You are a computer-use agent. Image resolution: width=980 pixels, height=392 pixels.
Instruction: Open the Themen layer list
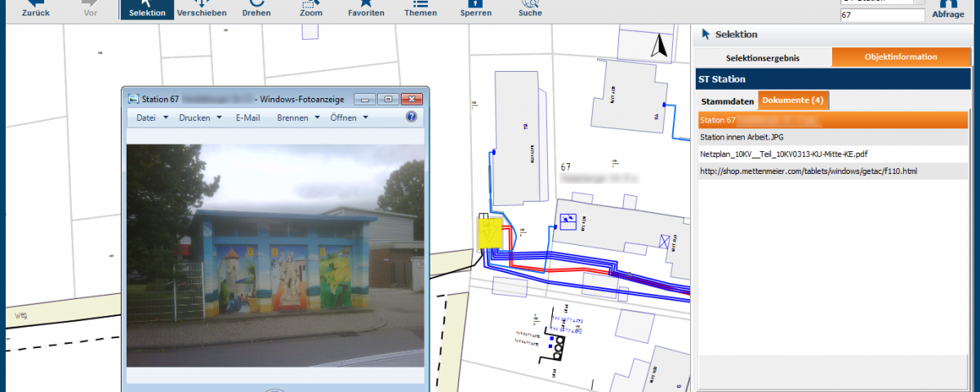(421, 9)
